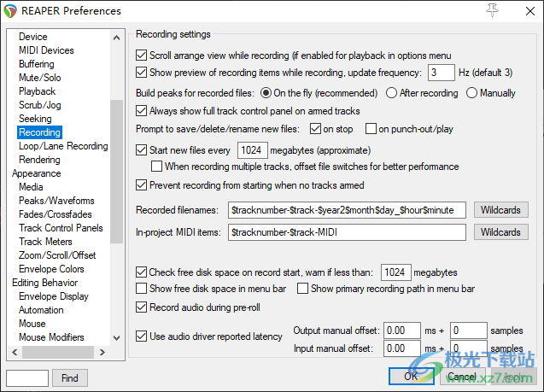Enable prompt 'on punch-out/play' checkbox

click(x=371, y=130)
